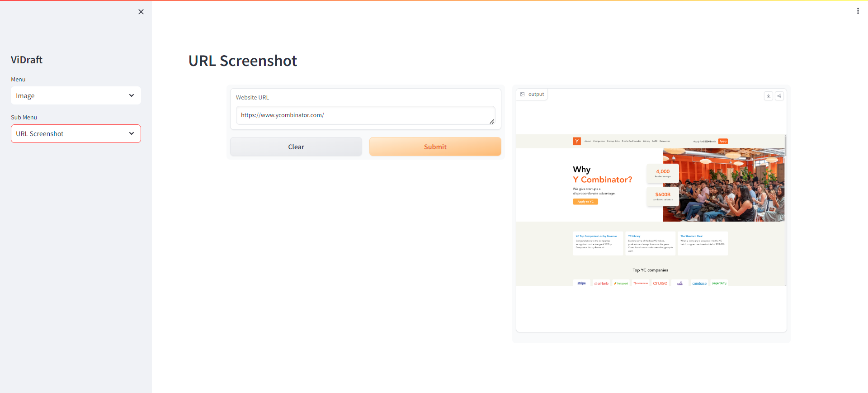Click the Sub Menu label

click(24, 117)
